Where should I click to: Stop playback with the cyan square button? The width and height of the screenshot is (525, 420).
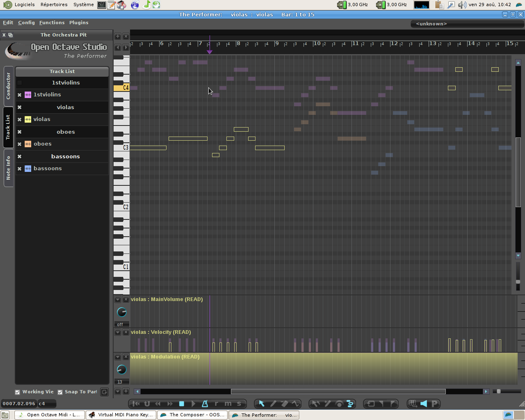point(182,404)
